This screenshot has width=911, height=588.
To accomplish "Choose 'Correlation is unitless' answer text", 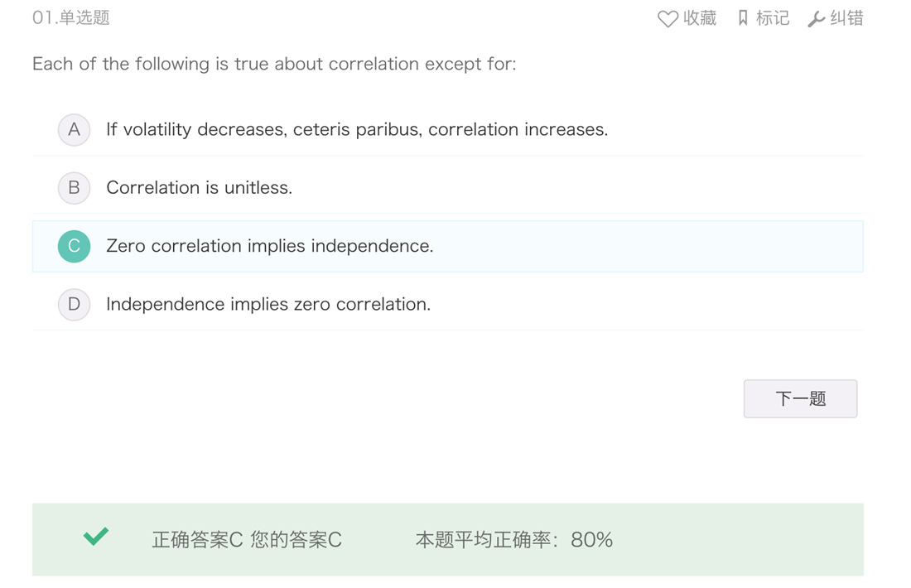I will [200, 188].
